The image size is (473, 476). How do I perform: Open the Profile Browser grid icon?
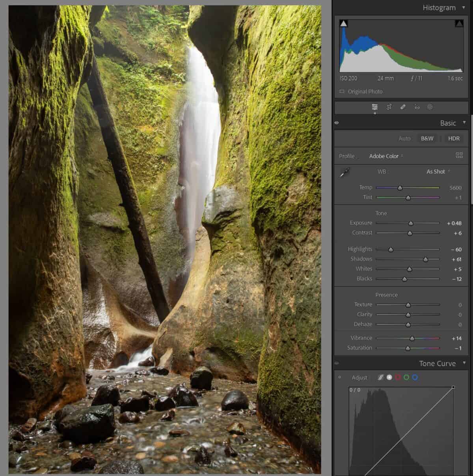[460, 155]
